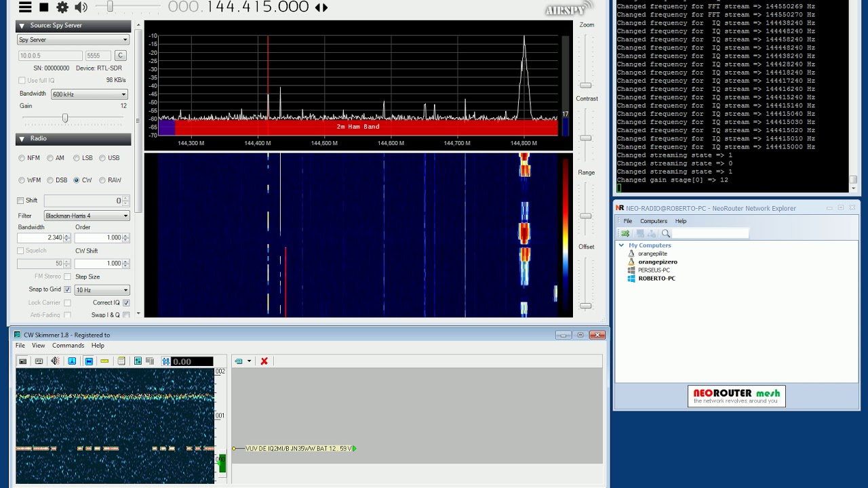Click the frequency tuning arrows icon
This screenshot has width=868, height=488.
pos(321,7)
